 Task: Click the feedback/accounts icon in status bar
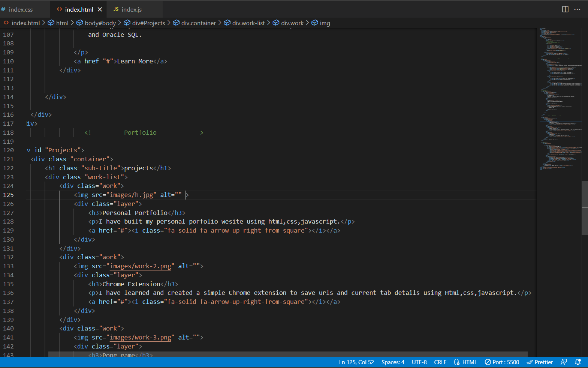pos(564,362)
